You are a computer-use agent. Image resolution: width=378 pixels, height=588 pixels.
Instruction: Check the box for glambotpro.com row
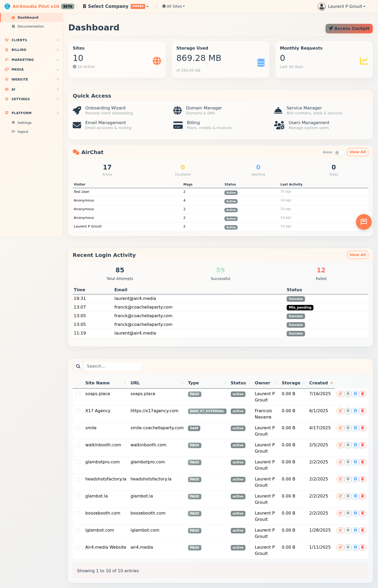[78, 462]
